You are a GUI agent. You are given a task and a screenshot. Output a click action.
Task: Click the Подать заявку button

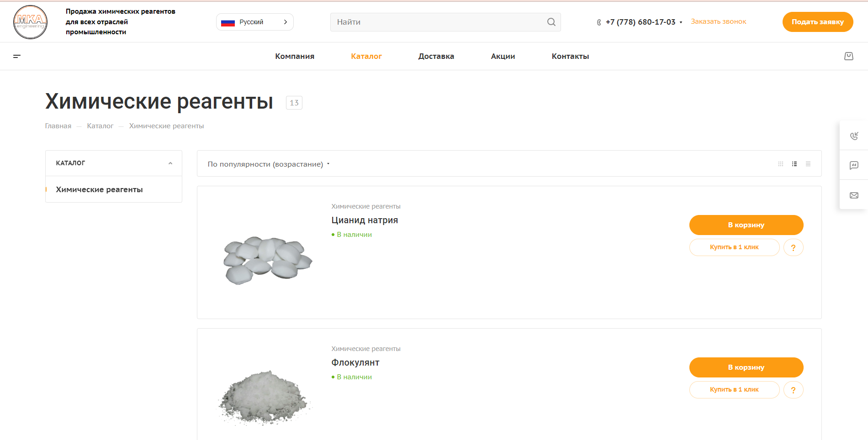point(817,22)
